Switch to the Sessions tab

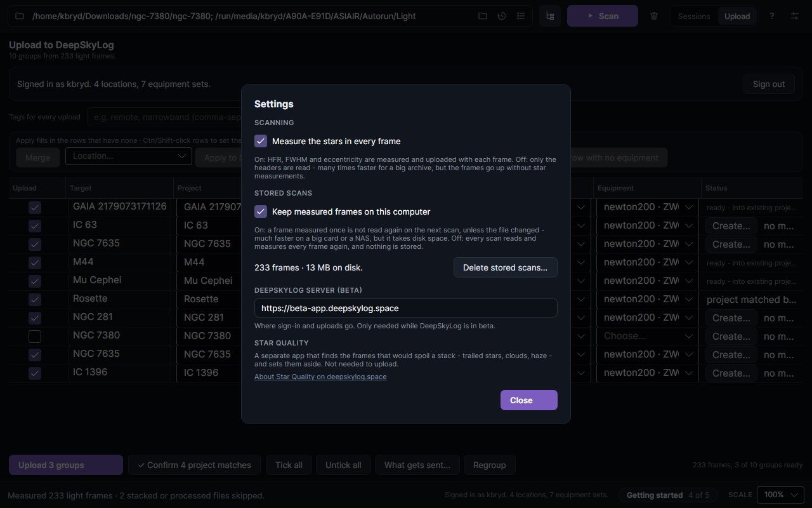tap(694, 17)
